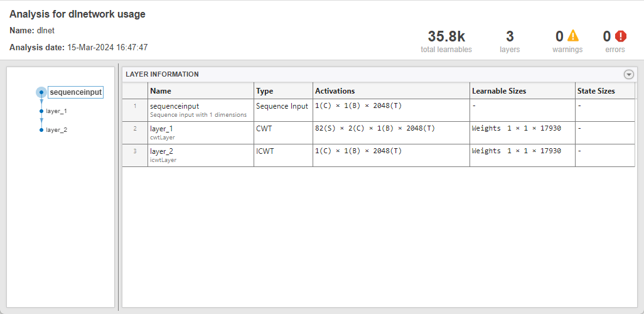Select the layer_2 node in graph
644x314 pixels.
pyautogui.click(x=41, y=130)
